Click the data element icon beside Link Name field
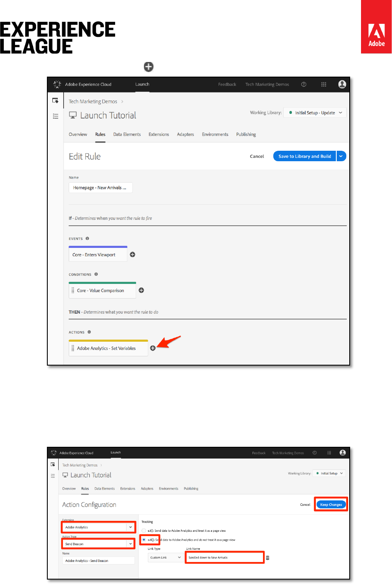The height and width of the screenshot is (585, 392). point(268,558)
